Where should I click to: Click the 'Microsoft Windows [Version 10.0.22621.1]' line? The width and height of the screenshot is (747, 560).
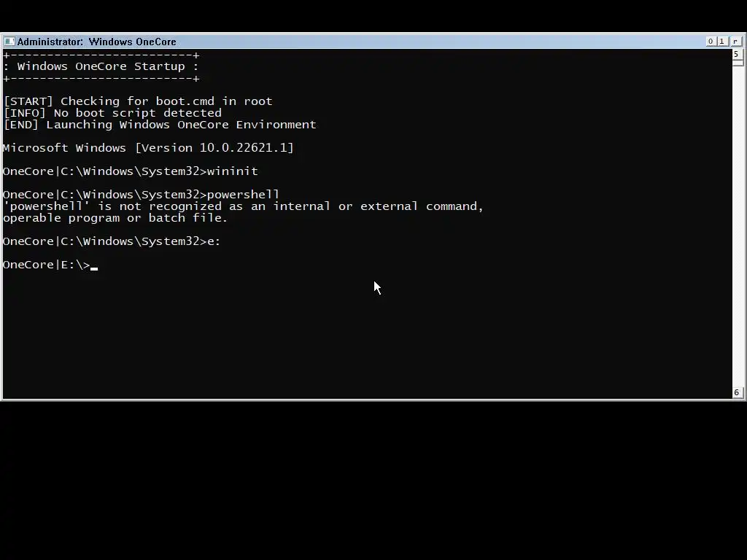[x=148, y=148]
